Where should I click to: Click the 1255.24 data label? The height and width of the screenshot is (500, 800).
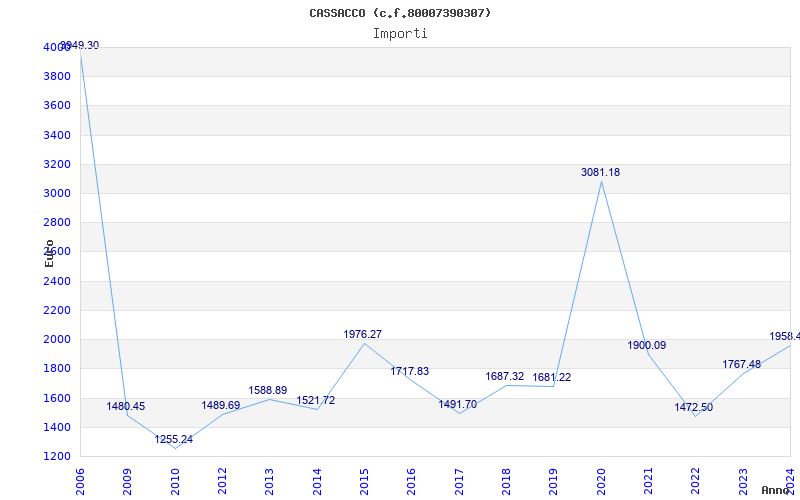(x=173, y=439)
